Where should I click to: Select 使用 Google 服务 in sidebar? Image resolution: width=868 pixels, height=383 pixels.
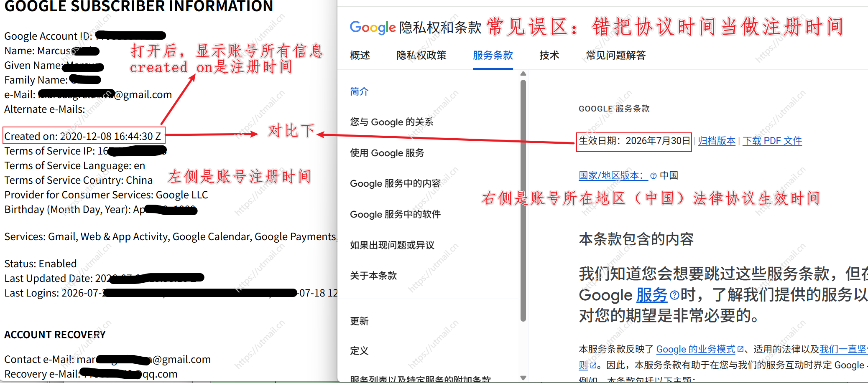click(387, 153)
